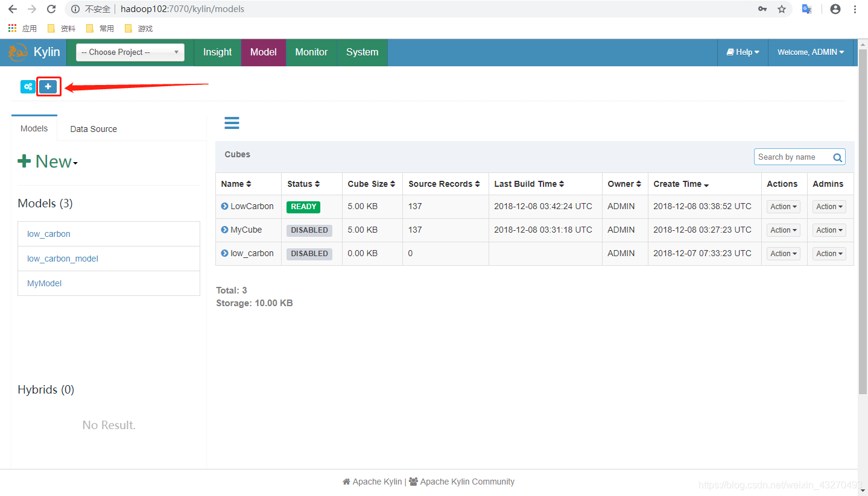Open the System tab
This screenshot has width=868, height=496.
pos(362,52)
